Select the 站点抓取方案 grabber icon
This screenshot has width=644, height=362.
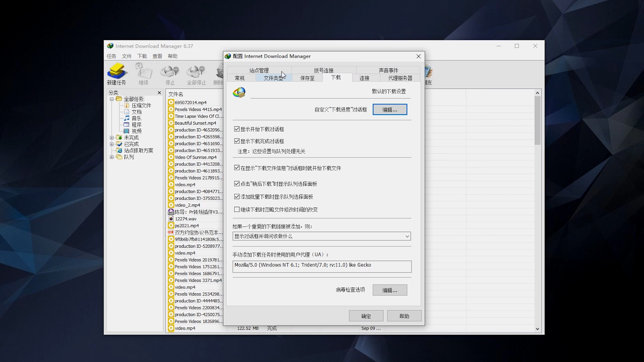[119, 150]
